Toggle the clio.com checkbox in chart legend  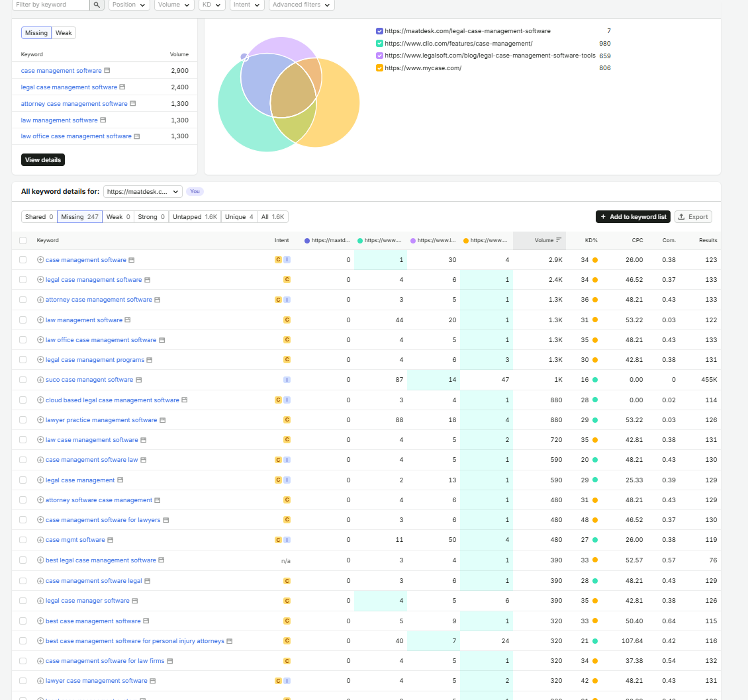(x=380, y=44)
